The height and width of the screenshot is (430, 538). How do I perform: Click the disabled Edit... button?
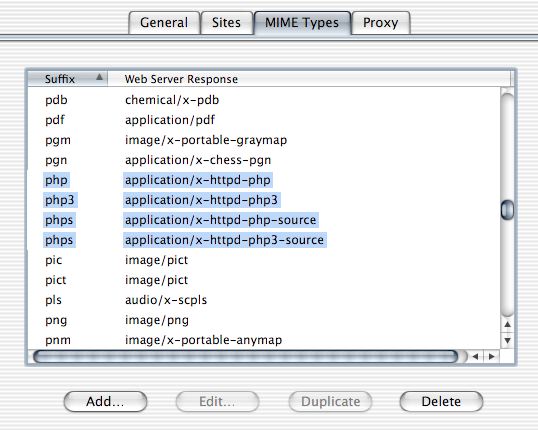click(217, 402)
